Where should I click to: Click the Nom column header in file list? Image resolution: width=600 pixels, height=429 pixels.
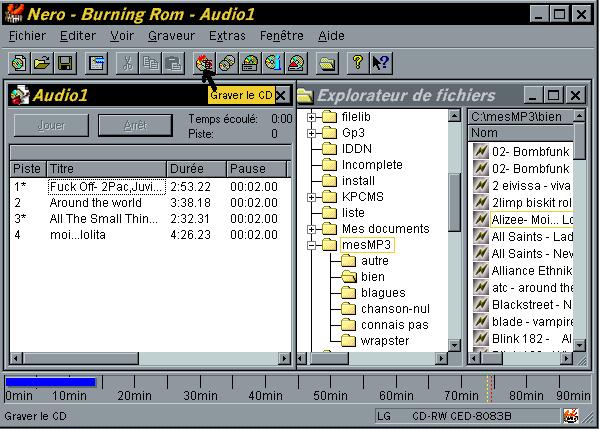(521, 133)
